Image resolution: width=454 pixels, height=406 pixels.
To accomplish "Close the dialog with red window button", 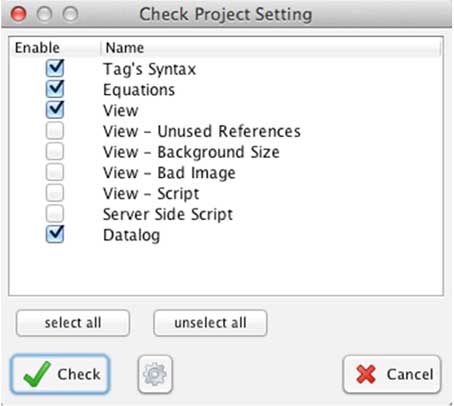I will point(18,14).
